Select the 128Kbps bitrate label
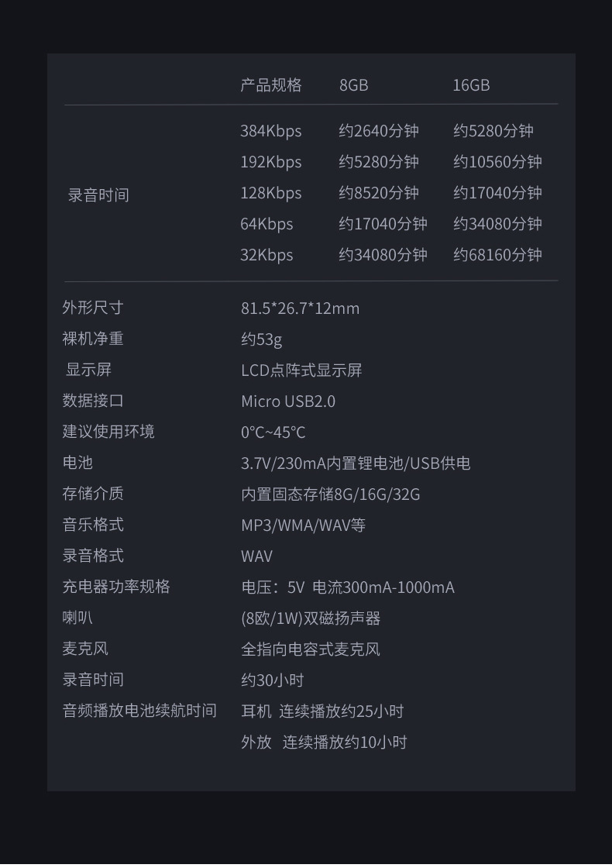The height and width of the screenshot is (868, 612). [x=270, y=193]
